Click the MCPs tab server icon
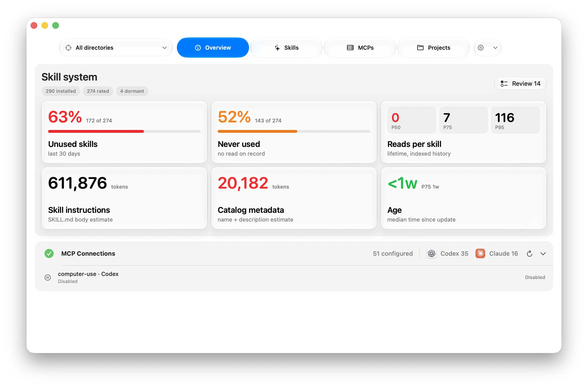Image resolution: width=588 pixels, height=388 pixels. [350, 48]
